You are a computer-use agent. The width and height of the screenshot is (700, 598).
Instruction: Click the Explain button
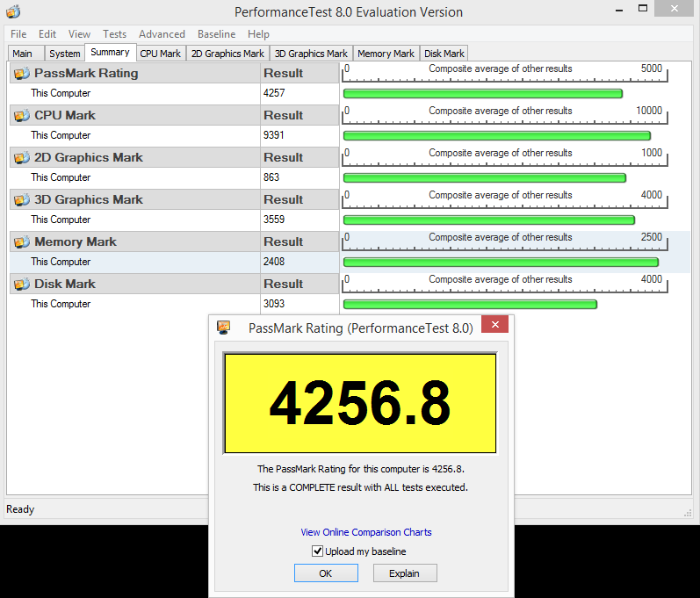click(405, 573)
